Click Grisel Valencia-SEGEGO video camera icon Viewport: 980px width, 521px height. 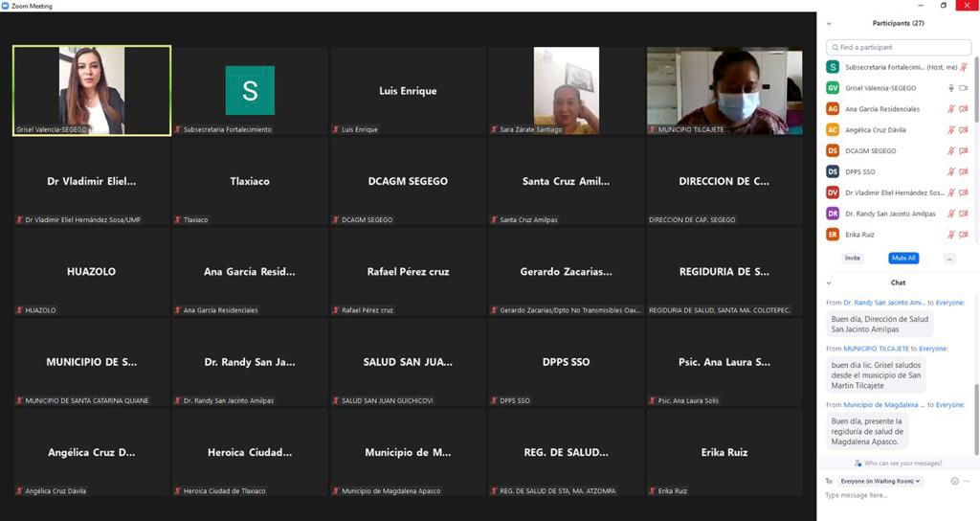(x=964, y=88)
